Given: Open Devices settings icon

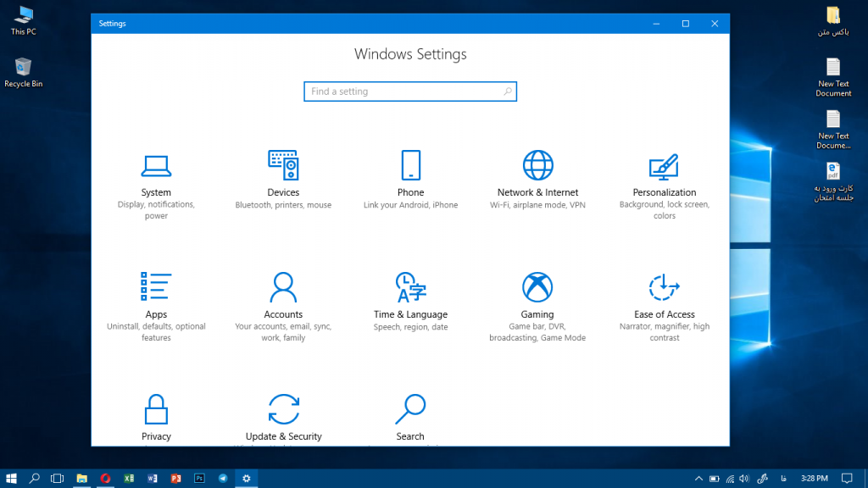Looking at the screenshot, I should (x=283, y=165).
